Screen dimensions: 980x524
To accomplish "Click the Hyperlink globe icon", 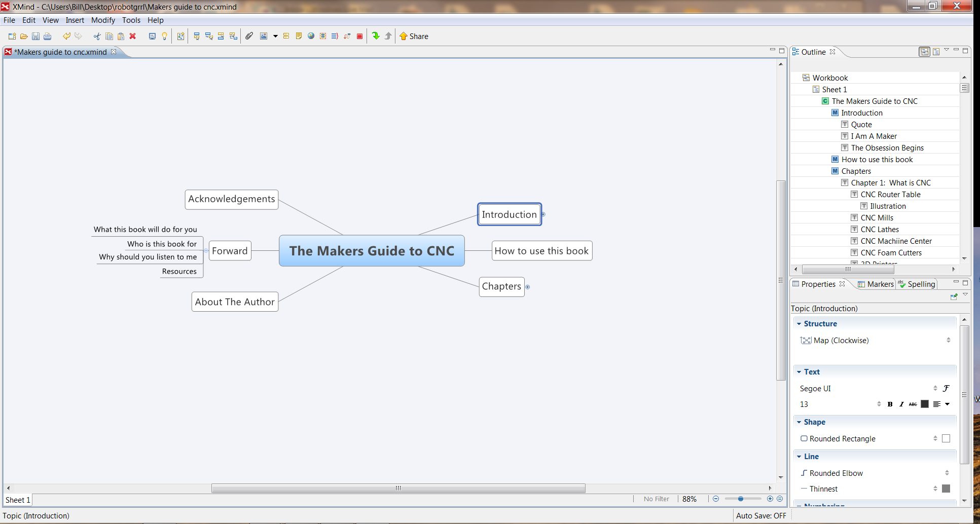I will (x=311, y=36).
